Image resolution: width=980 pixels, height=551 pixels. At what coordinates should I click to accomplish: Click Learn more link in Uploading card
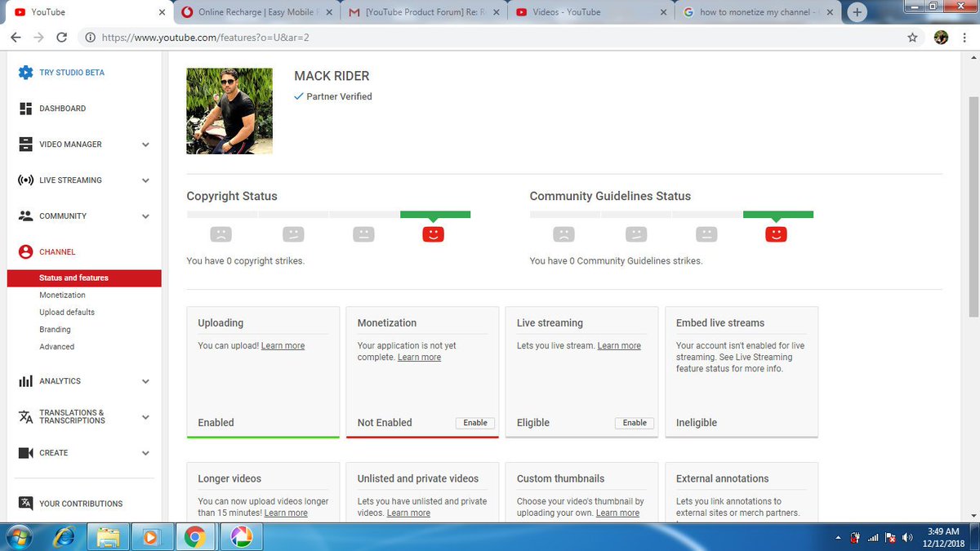pos(283,346)
